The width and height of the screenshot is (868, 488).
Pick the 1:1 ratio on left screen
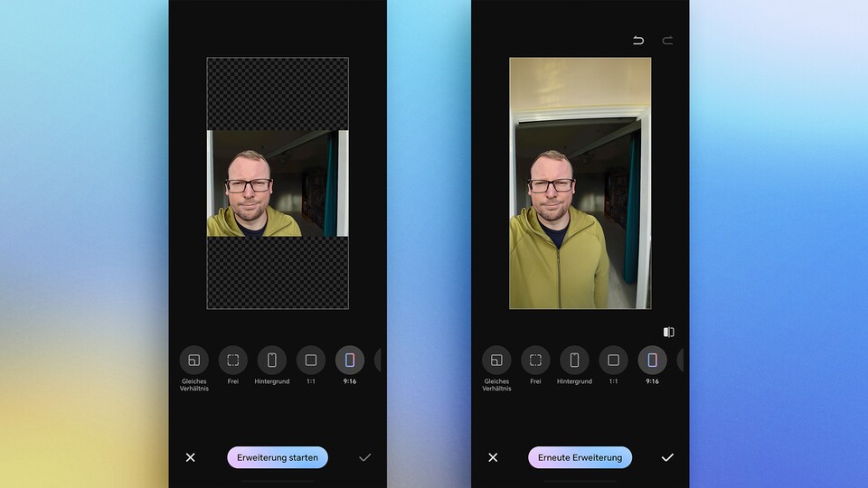point(311,361)
